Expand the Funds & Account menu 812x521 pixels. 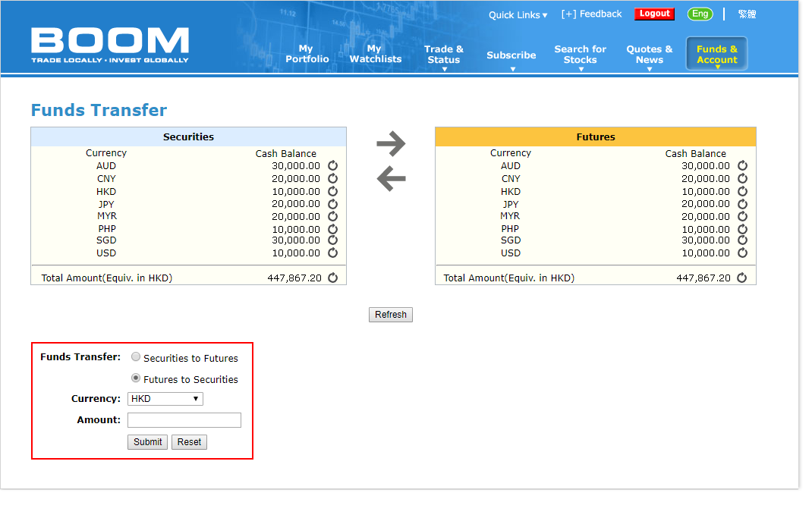pos(716,54)
